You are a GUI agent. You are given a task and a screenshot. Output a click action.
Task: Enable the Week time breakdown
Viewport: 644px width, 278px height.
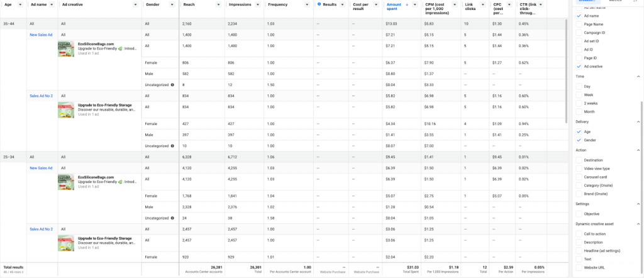(x=579, y=94)
